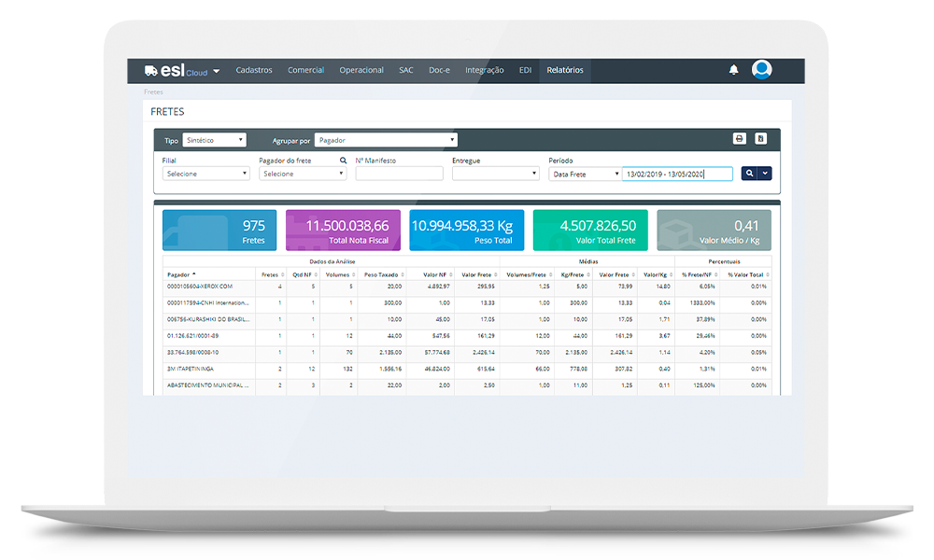Viewport: 934px width, 560px height.
Task: Open the notifications bell
Action: [x=733, y=70]
